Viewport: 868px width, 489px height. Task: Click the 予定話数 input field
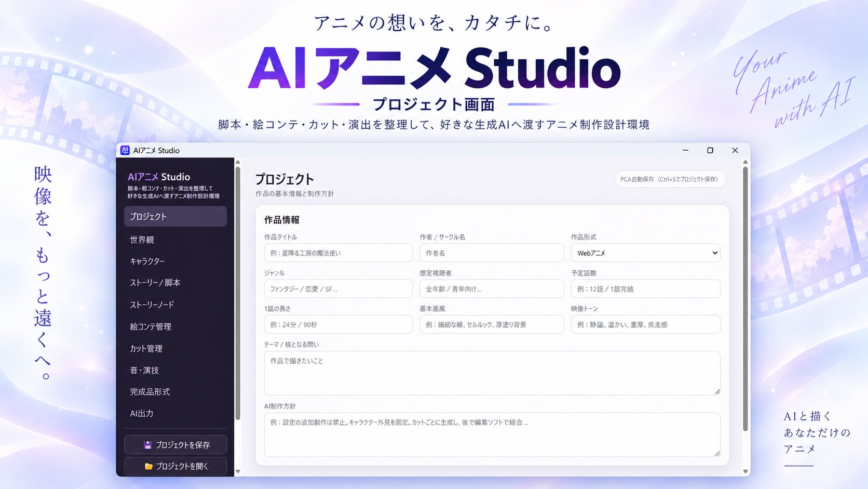pyautogui.click(x=645, y=289)
